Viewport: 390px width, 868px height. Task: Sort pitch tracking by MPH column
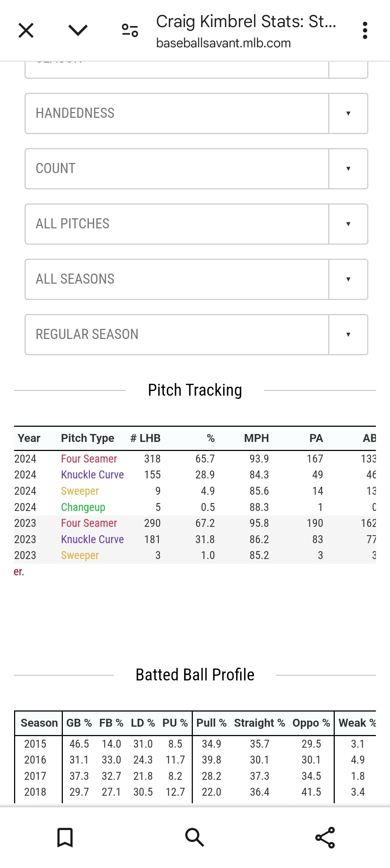tap(256, 438)
